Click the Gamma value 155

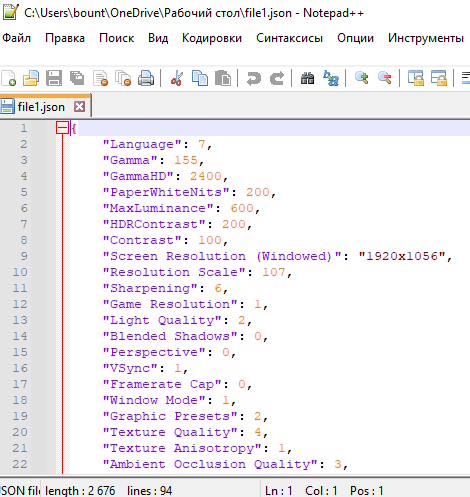186,160
